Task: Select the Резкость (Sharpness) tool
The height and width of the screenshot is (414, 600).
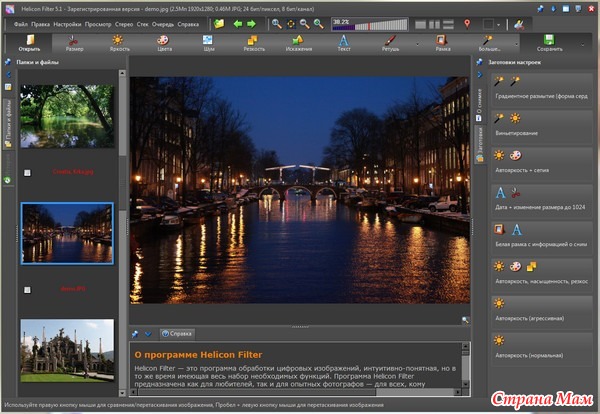Action: coord(254,43)
